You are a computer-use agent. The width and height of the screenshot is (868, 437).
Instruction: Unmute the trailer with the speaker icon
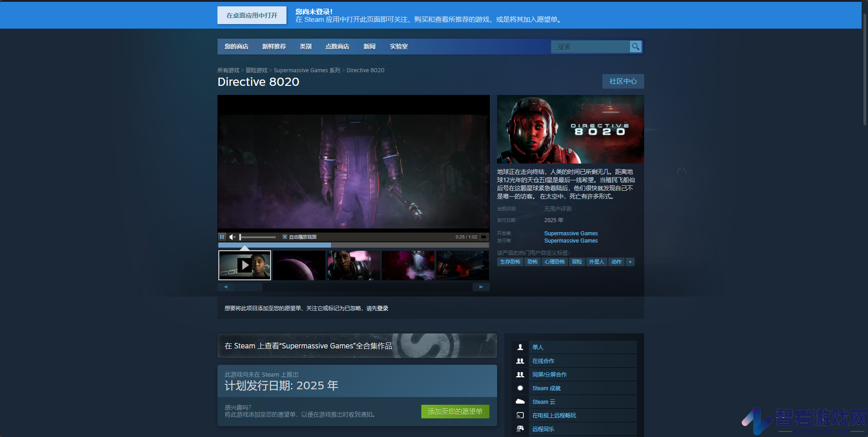click(x=232, y=237)
